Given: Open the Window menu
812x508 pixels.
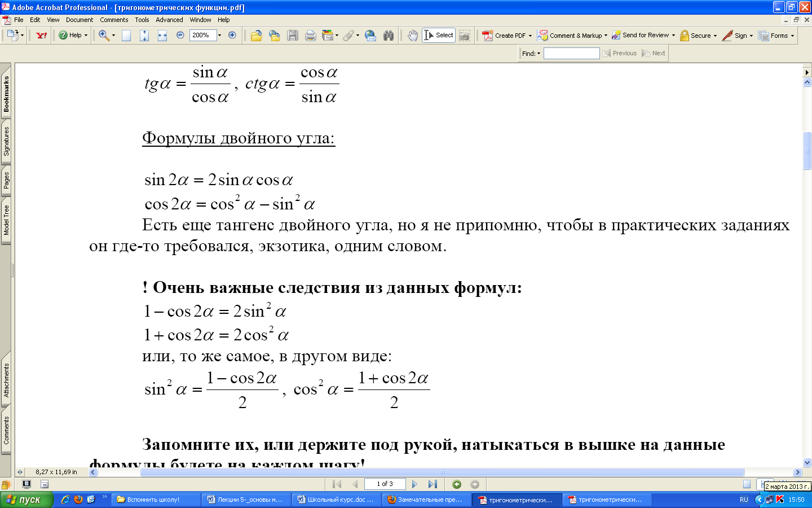Looking at the screenshot, I should [200, 20].
